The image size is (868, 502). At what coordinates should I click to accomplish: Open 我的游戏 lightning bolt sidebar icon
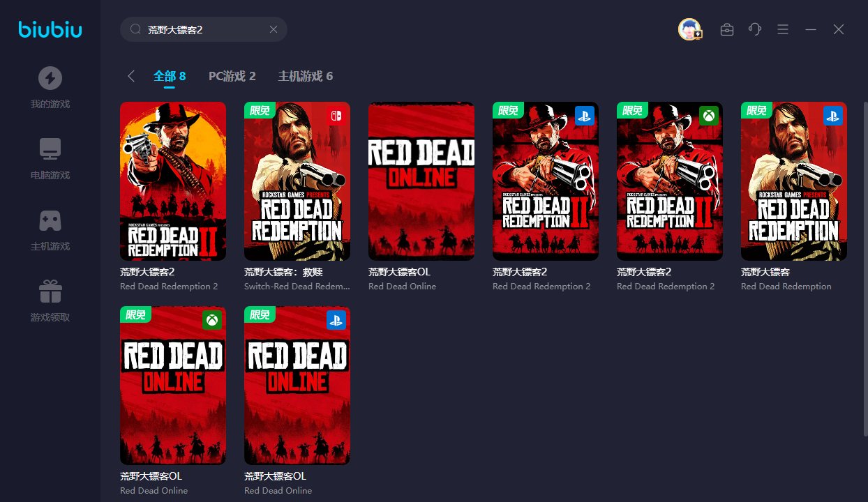pyautogui.click(x=50, y=78)
